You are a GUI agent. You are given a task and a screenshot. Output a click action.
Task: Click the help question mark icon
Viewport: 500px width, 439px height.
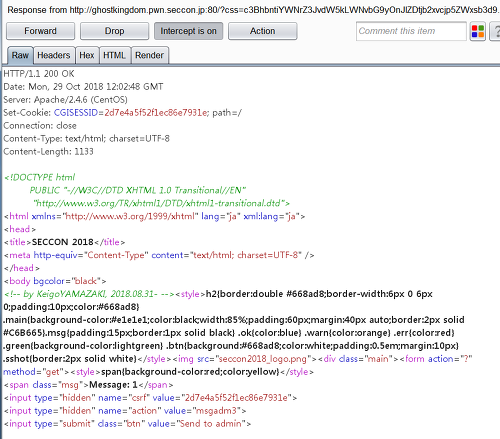click(496, 31)
